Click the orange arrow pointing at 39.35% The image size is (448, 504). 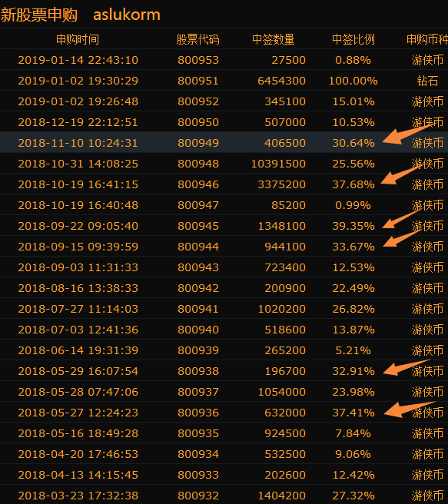(x=401, y=218)
